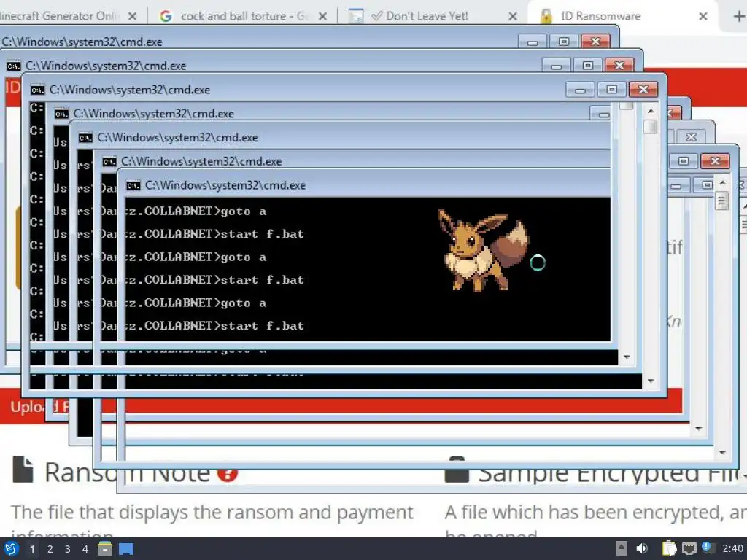Close the second-from-front cmd.exe window

[x=715, y=161]
